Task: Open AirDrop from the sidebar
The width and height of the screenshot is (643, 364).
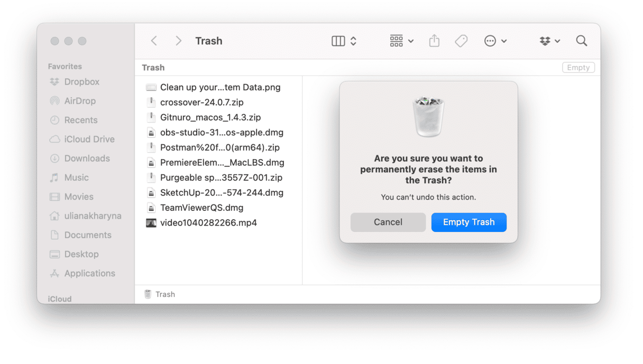Action: (79, 101)
